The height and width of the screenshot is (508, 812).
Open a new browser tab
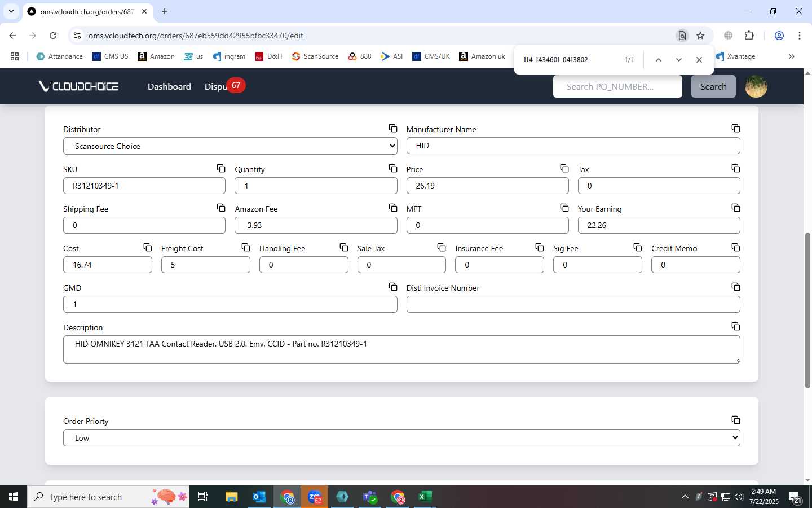(x=165, y=11)
